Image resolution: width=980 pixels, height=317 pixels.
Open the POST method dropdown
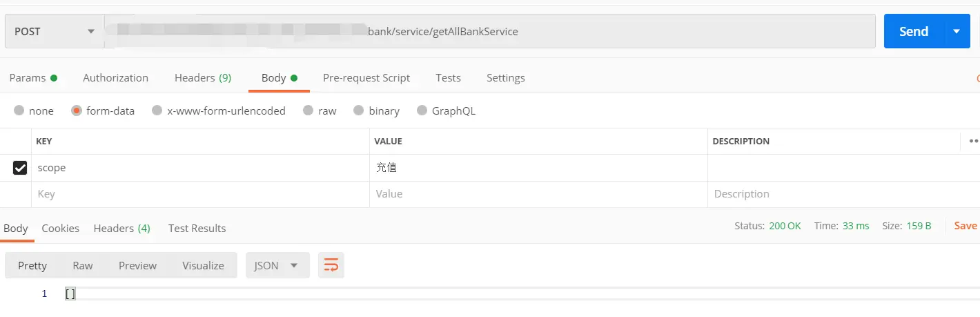[54, 32]
